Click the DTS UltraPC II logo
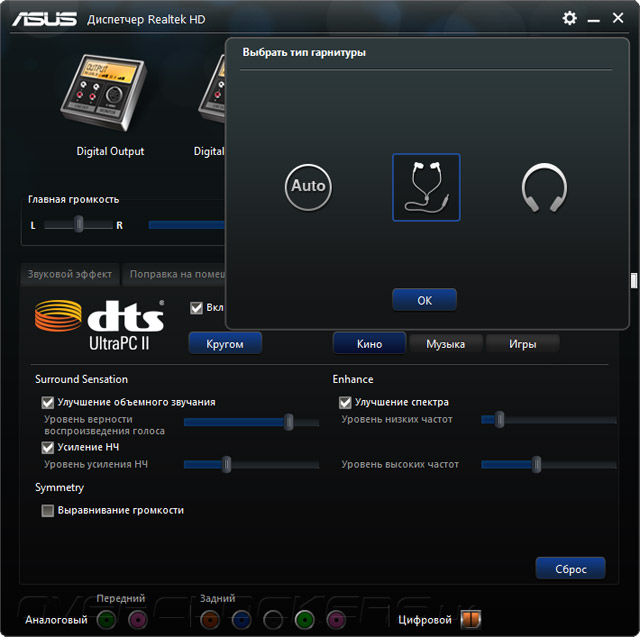Viewport: 640px width, 637px height. tap(100, 325)
